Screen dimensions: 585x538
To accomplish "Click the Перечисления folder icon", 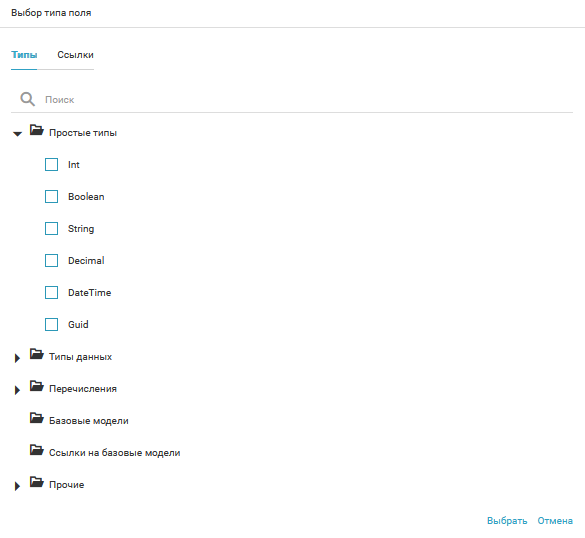I will point(37,386).
